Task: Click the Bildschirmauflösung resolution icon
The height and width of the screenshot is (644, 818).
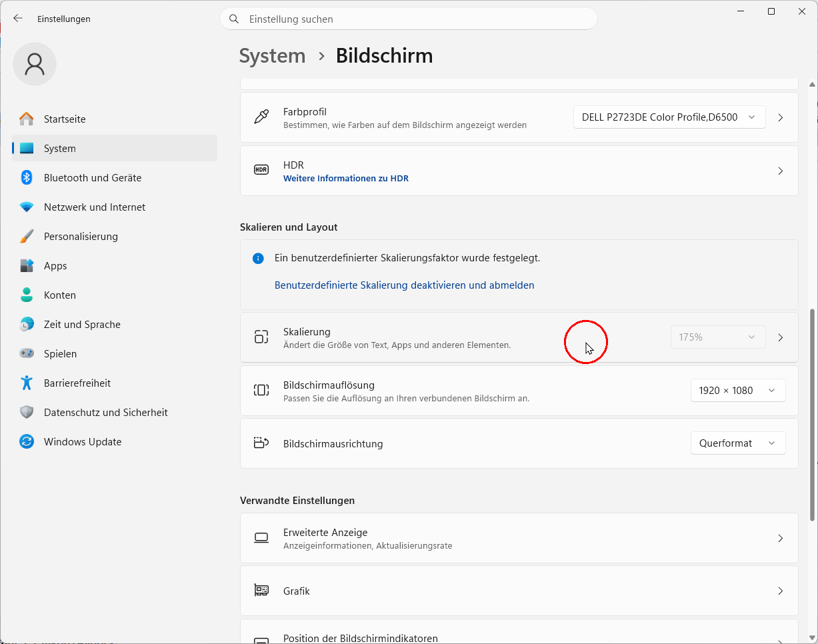Action: click(261, 390)
